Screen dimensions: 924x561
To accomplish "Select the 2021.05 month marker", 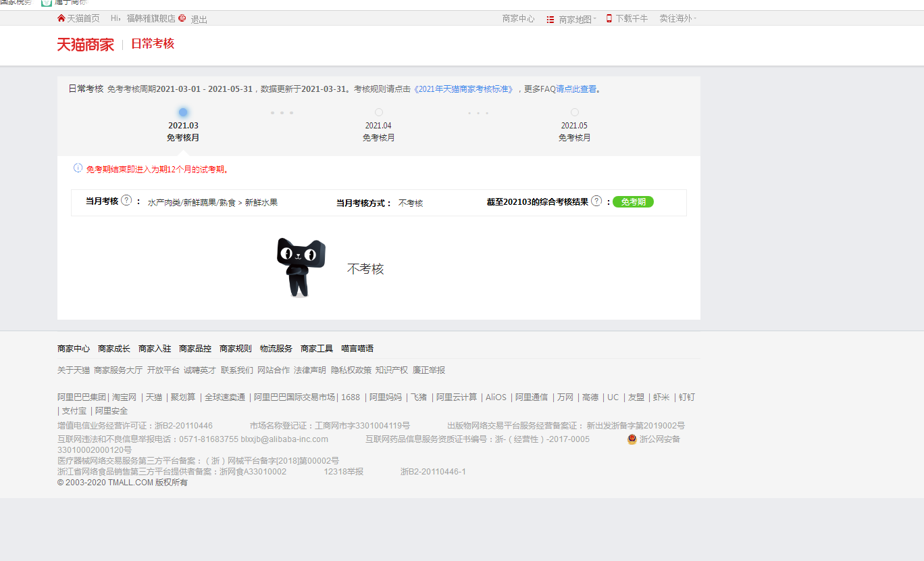I will [x=575, y=112].
